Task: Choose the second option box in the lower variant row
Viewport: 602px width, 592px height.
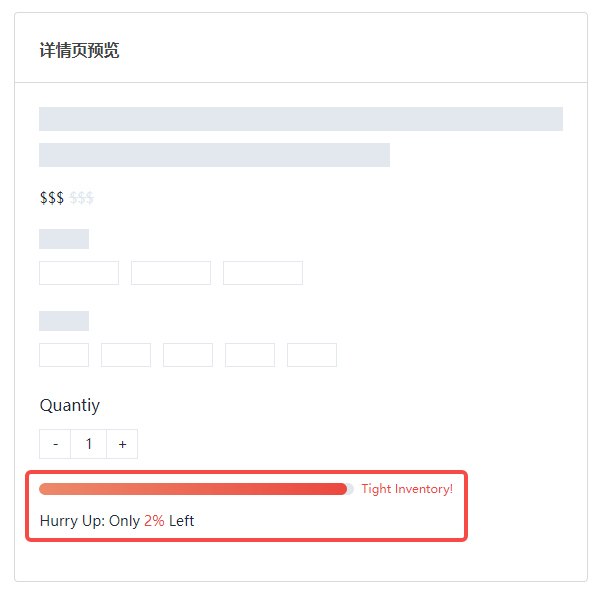Action: (x=126, y=355)
